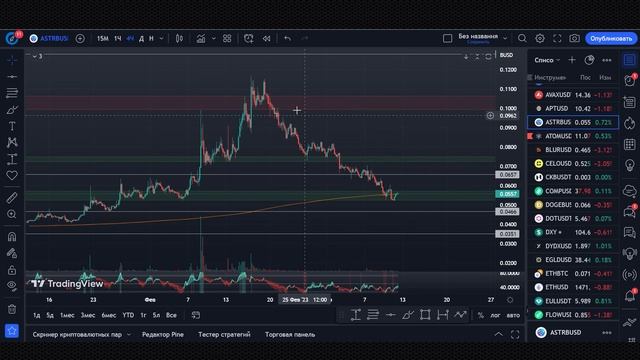Image resolution: width=640 pixels, height=360 pixels.
Task: Toggle the layout selection square icon
Action: pos(447,38)
